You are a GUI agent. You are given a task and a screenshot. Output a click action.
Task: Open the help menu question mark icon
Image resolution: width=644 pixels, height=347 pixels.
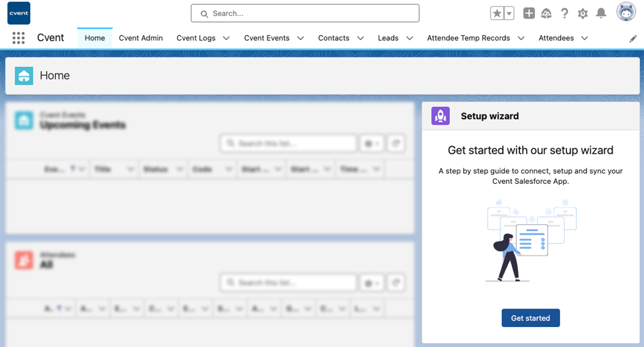point(565,13)
